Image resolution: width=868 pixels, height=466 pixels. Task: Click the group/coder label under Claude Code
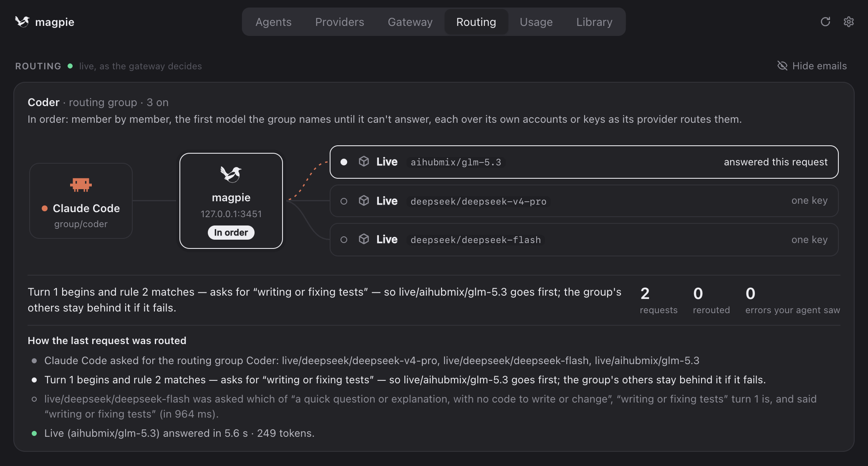81,224
